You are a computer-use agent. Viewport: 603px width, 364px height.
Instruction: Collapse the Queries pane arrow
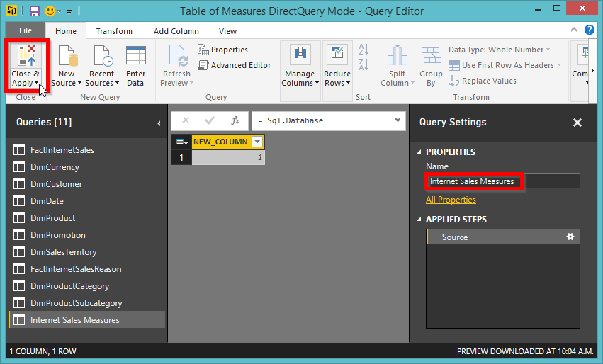point(159,123)
